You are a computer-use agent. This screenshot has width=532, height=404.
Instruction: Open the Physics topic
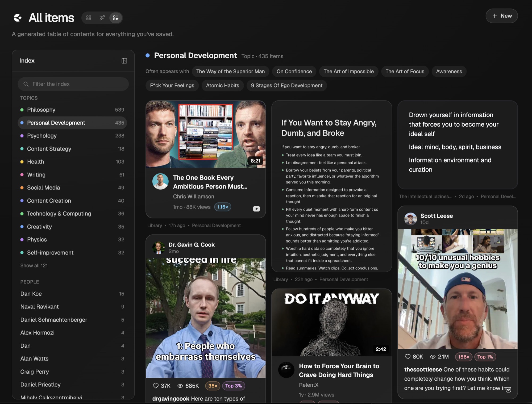(72, 240)
